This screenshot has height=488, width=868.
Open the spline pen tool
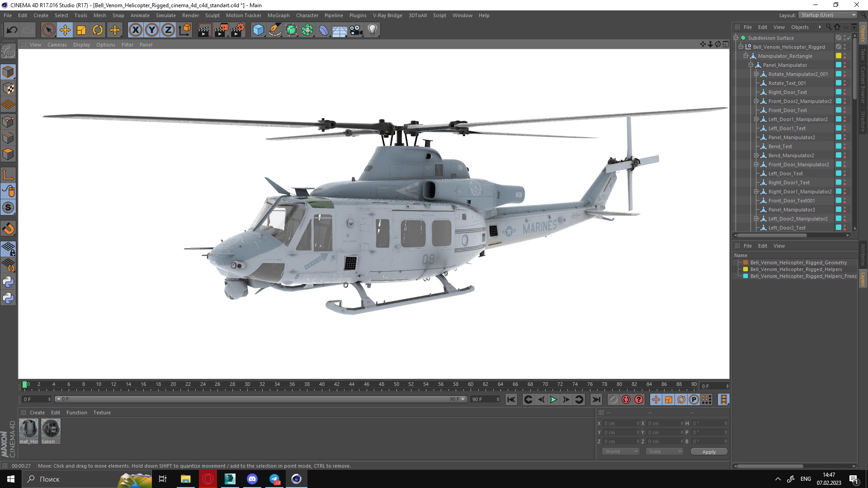(275, 30)
